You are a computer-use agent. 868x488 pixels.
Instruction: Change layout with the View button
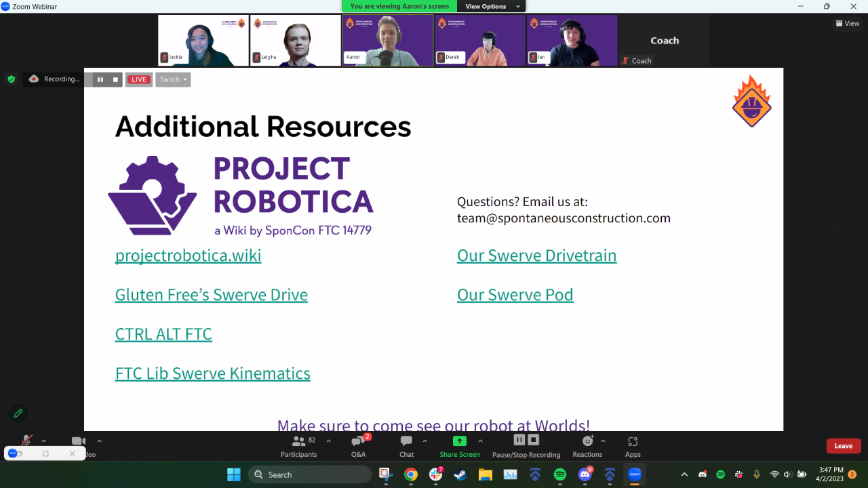[848, 23]
